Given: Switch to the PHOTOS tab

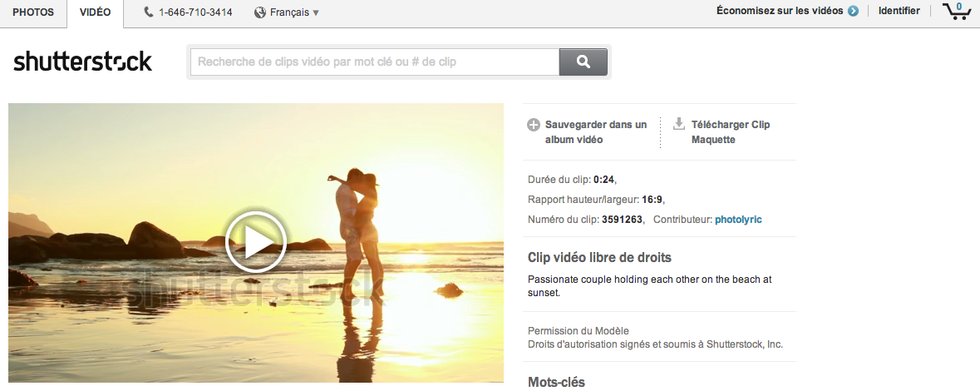Looking at the screenshot, I should coord(33,12).
